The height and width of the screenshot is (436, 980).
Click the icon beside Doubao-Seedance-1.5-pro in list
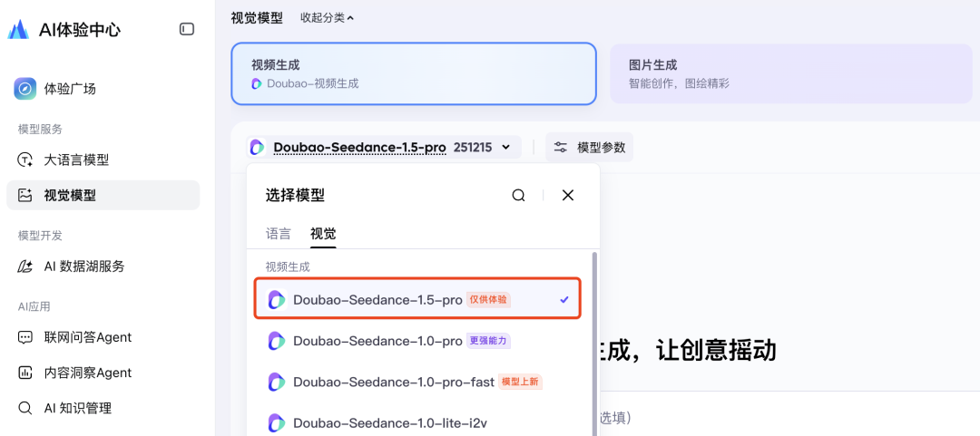[277, 300]
